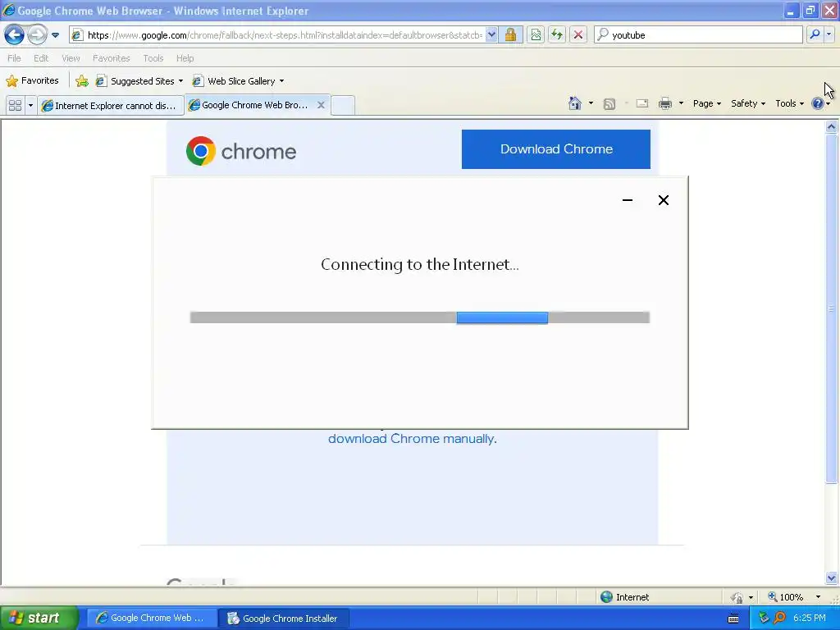Open the Tools command bar menu

[x=789, y=103]
